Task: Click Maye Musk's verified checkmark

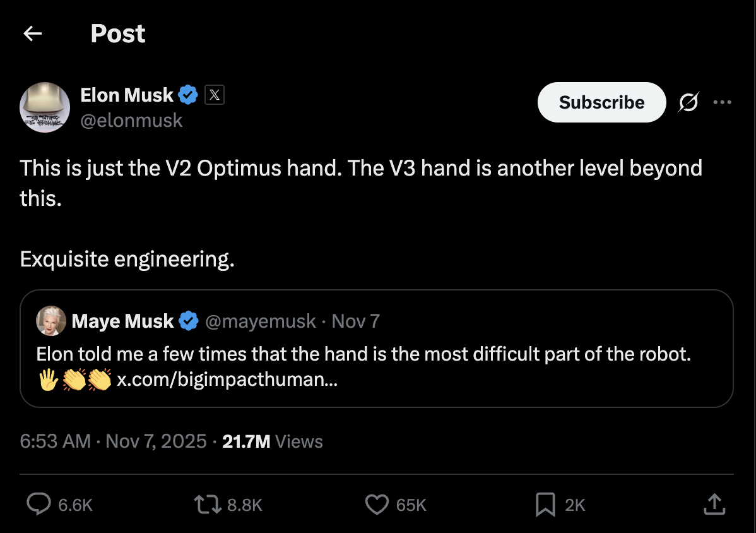Action: point(187,321)
